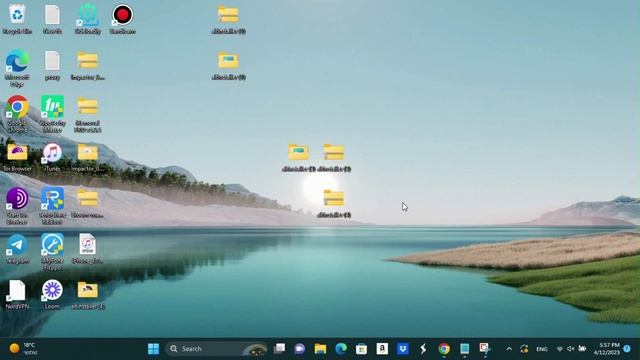Viewport: 640px width, 360px height.
Task: Open Microsoft Store from the taskbar
Action: click(x=361, y=349)
